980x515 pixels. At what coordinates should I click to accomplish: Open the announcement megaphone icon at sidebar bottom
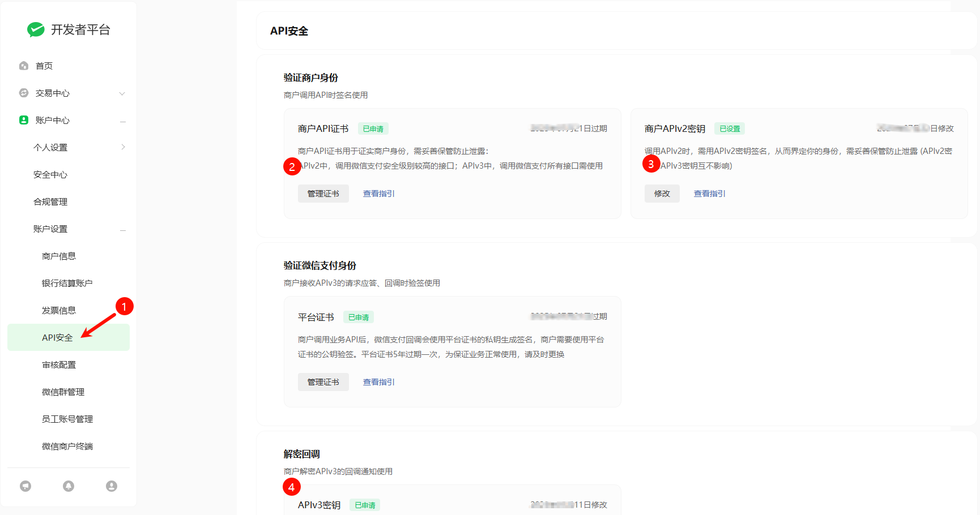pos(25,486)
